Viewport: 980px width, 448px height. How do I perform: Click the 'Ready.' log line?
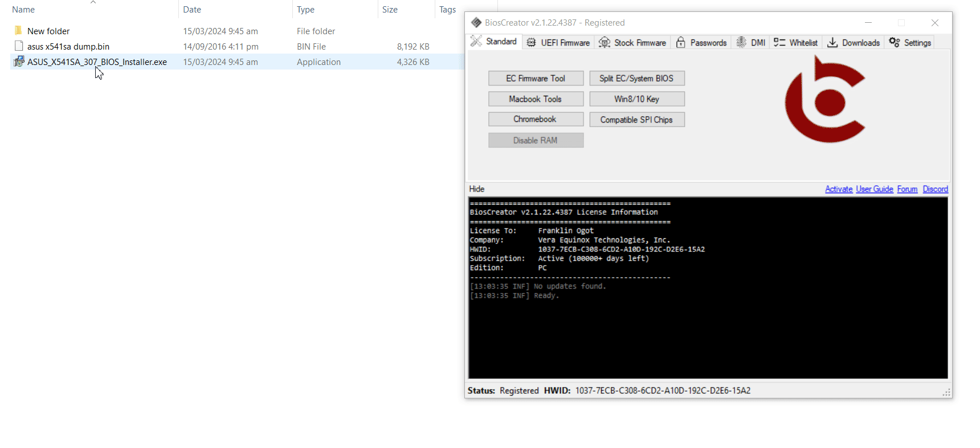tap(514, 295)
